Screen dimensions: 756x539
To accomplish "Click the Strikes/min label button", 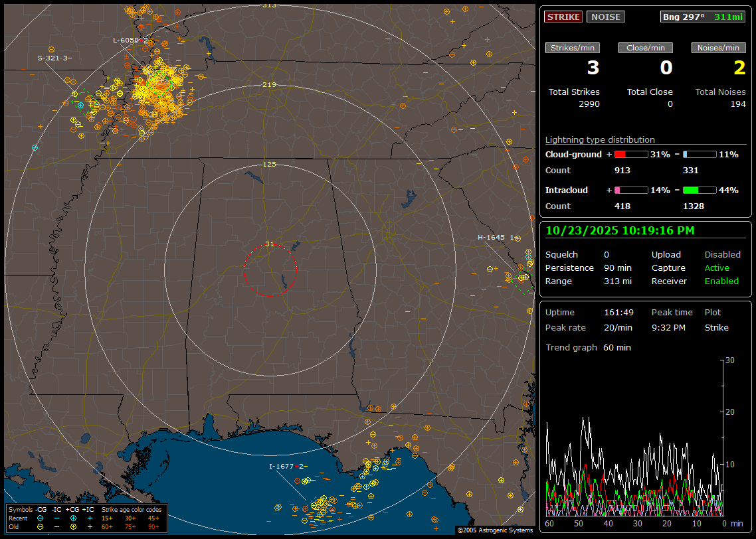I will point(573,48).
